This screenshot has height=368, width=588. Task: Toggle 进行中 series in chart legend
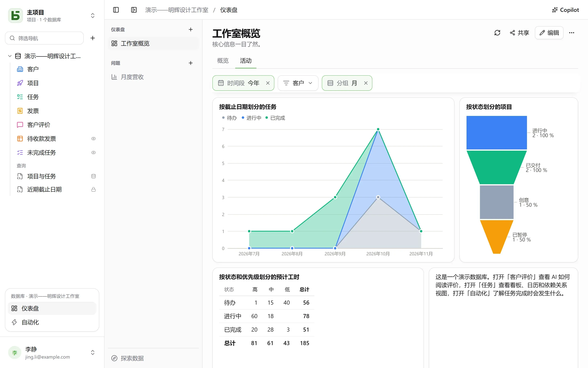pos(251,118)
